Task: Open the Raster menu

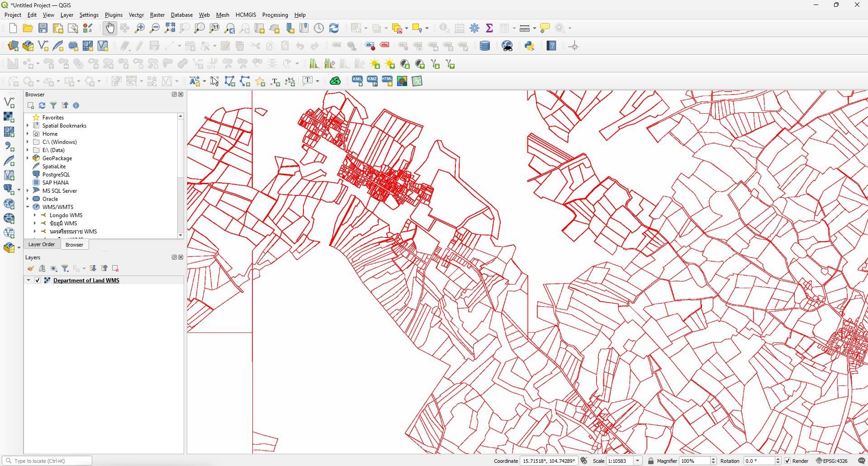Action: tap(157, 14)
